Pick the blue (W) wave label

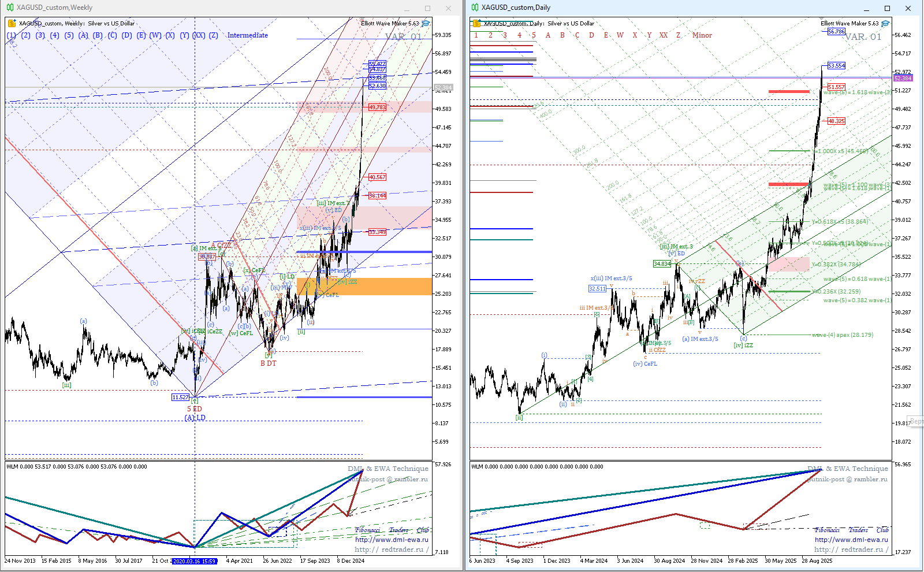pos(155,35)
